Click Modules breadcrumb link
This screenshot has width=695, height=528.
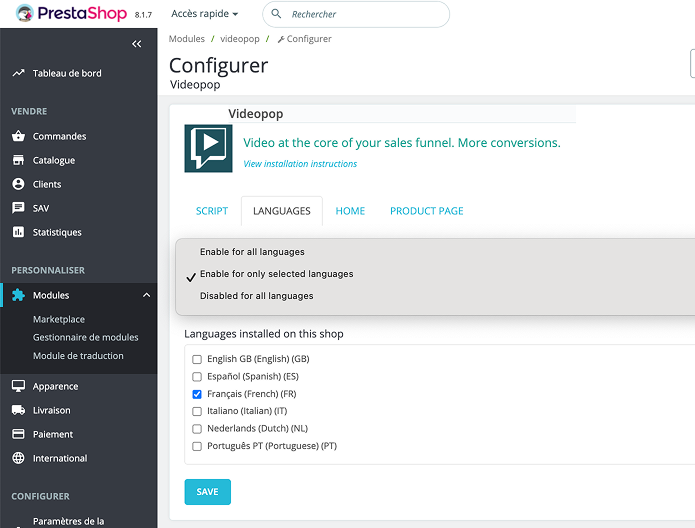coord(187,39)
